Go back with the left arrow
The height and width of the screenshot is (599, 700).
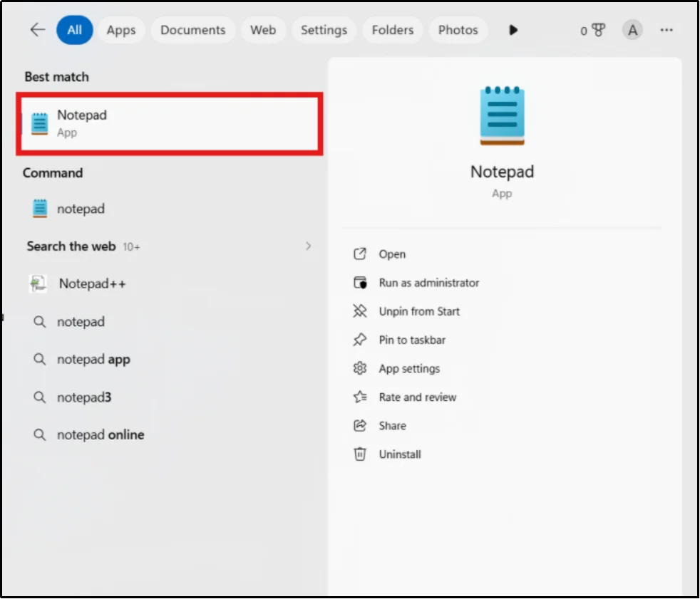click(38, 30)
